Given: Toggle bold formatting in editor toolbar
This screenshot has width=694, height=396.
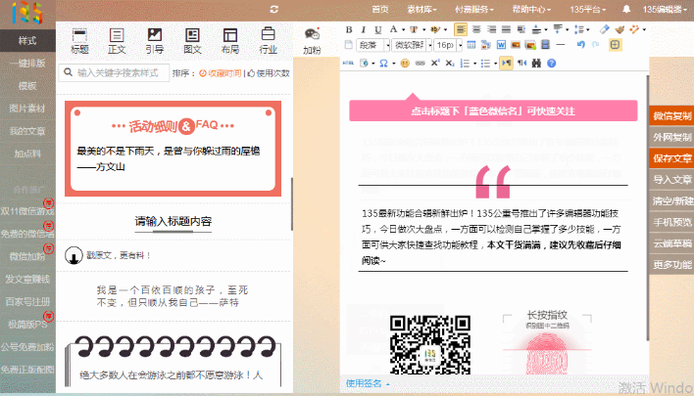Looking at the screenshot, I should pyautogui.click(x=349, y=30).
